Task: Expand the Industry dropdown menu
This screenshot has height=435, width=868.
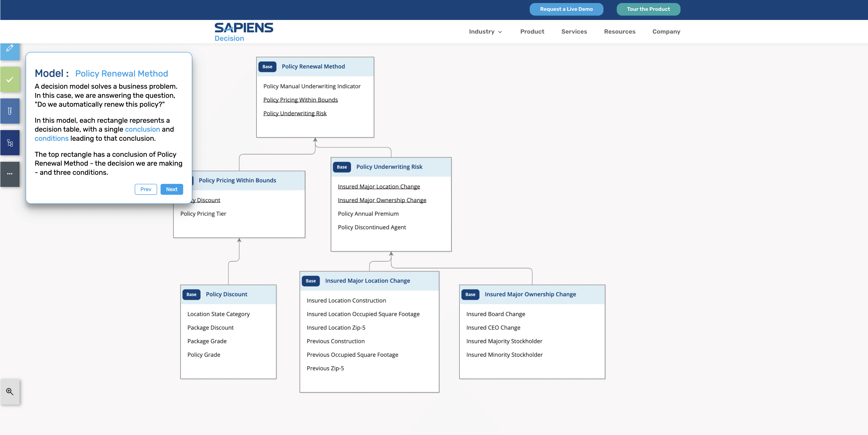Action: point(485,32)
